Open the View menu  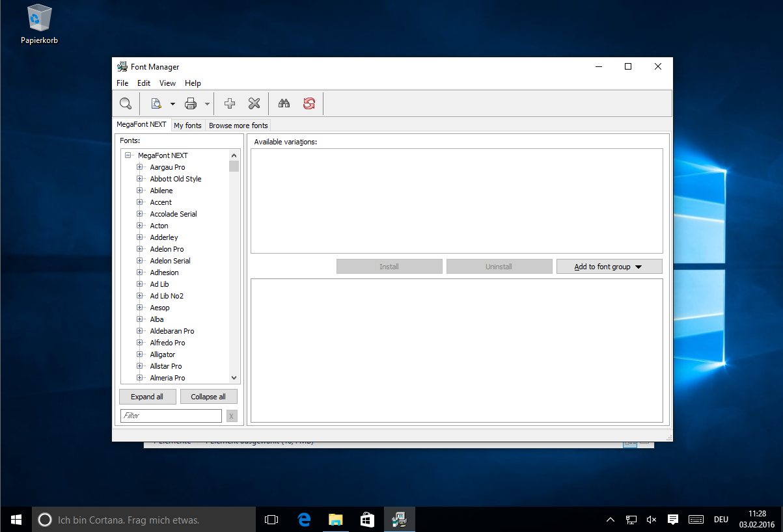pos(167,83)
